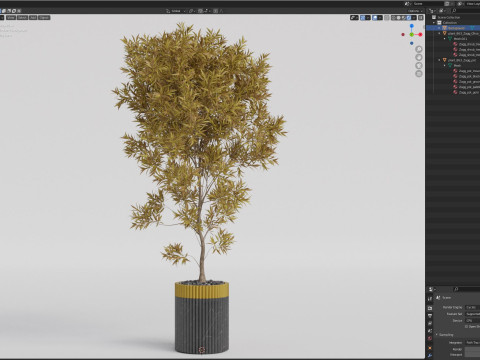
Task: Open the Render Engine dropdown
Action: click(x=472, y=307)
